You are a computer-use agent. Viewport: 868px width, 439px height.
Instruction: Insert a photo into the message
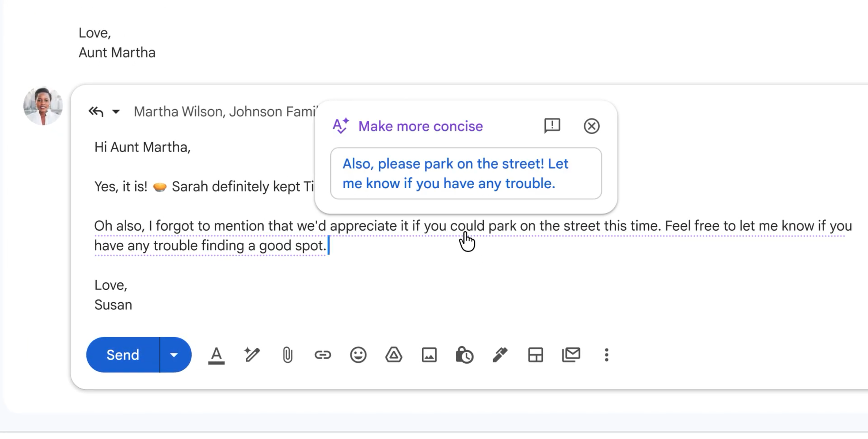point(429,355)
